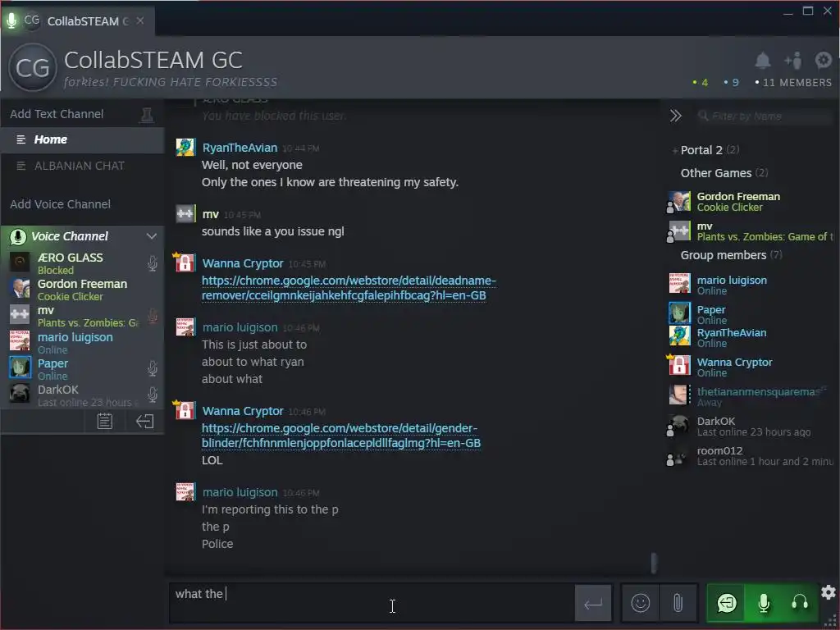This screenshot has height=630, width=840.
Task: Open the voice channel text chat icon
Action: 104,422
